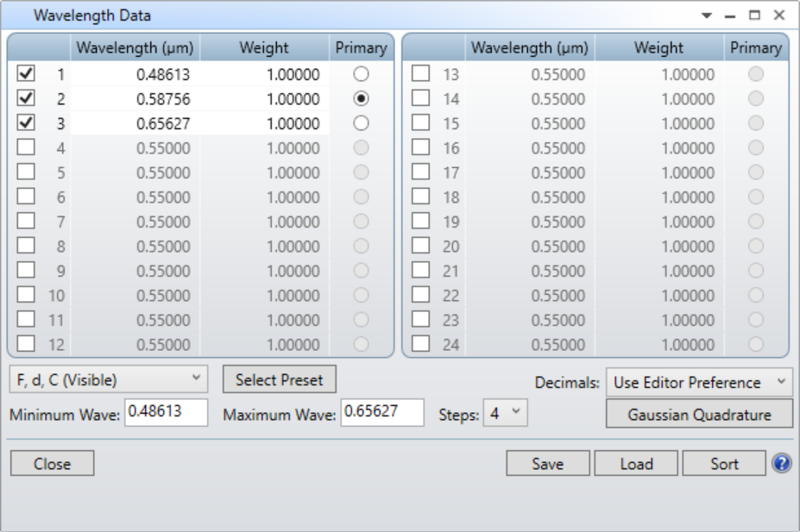Click the Maximum Wave input field
Viewport: 800px width, 532px height.
[x=382, y=413]
